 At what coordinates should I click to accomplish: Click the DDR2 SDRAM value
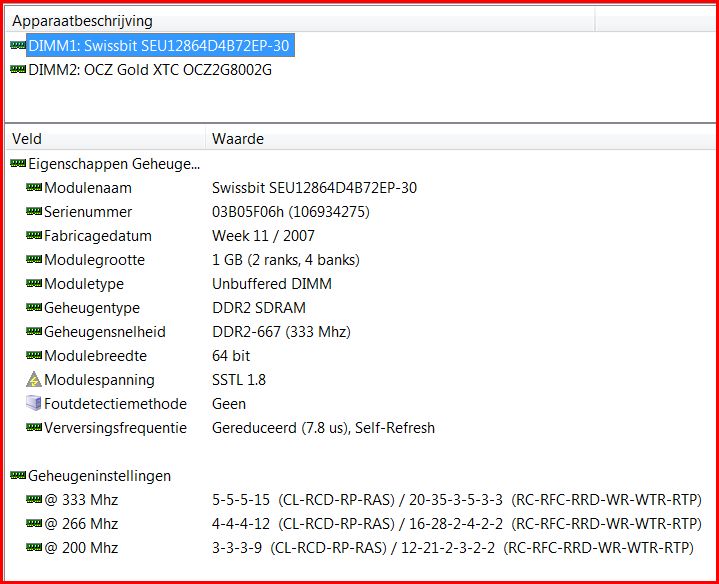pyautogui.click(x=259, y=308)
